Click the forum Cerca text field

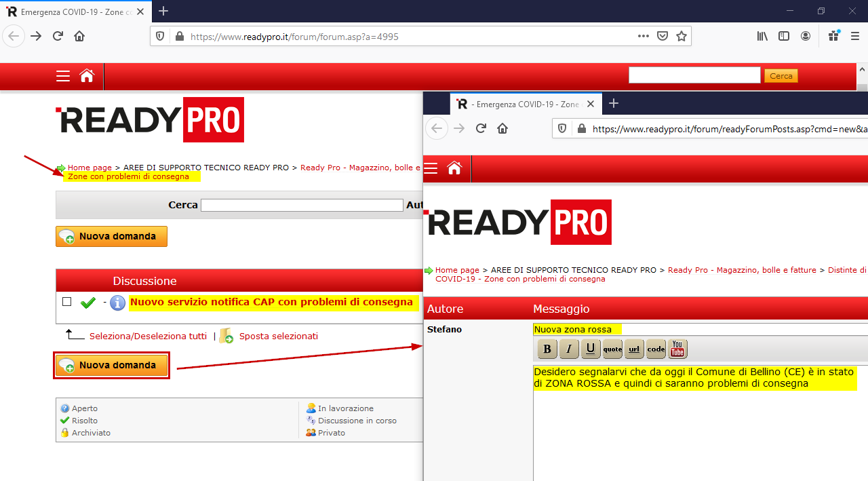coord(302,205)
